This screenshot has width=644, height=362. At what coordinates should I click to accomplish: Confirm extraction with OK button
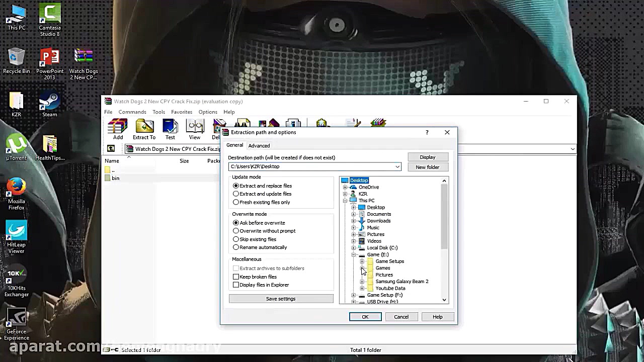365,317
